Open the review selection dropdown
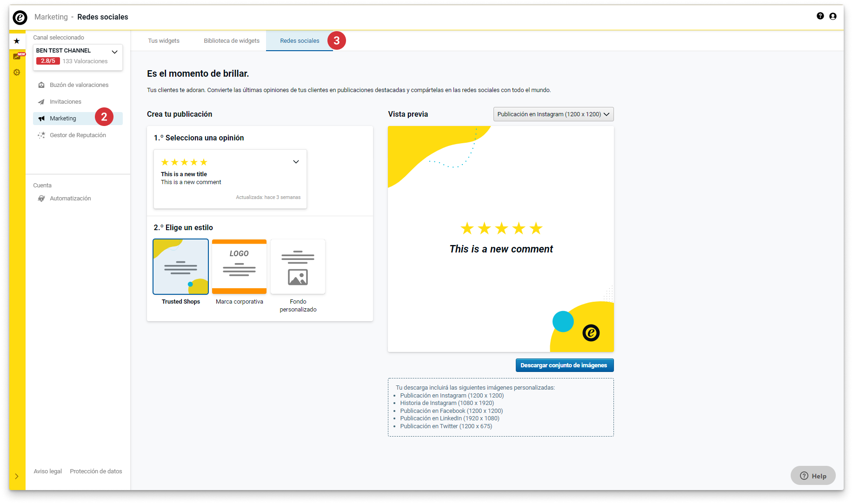Image resolution: width=853 pixels, height=504 pixels. coord(296,162)
